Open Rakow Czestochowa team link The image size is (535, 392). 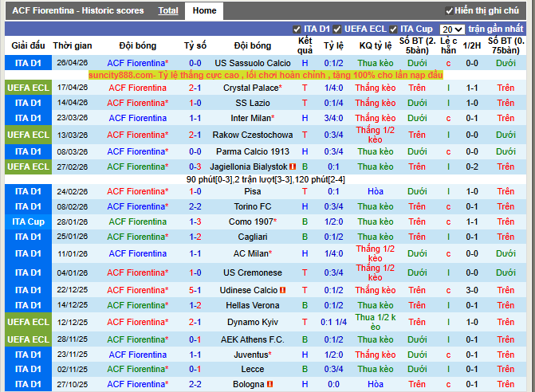coord(253,135)
